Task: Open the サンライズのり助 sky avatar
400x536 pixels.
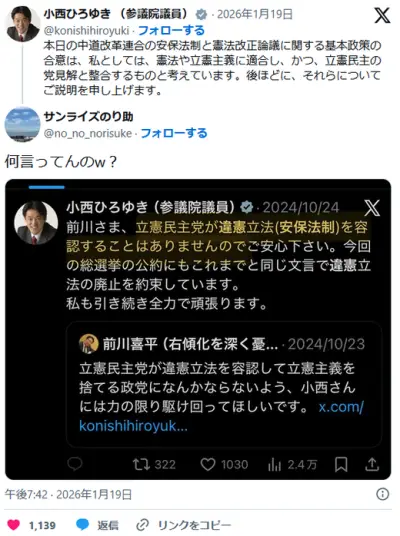Action: pyautogui.click(x=23, y=124)
